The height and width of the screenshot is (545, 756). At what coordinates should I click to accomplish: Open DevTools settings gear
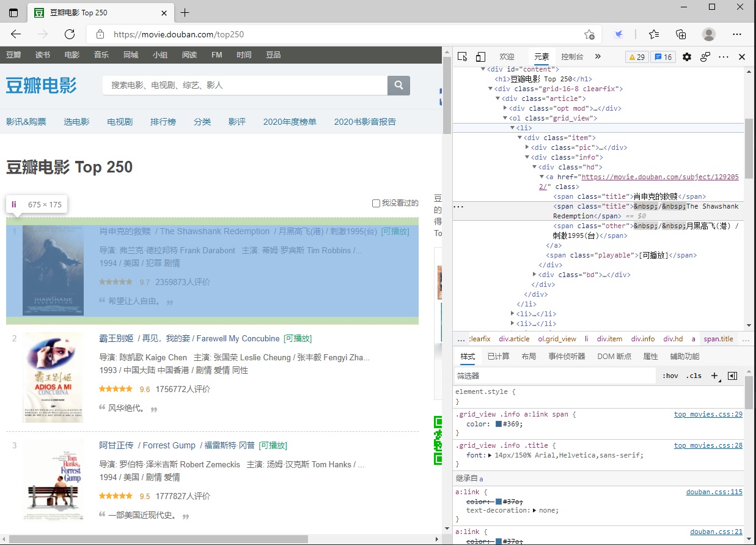pos(687,57)
